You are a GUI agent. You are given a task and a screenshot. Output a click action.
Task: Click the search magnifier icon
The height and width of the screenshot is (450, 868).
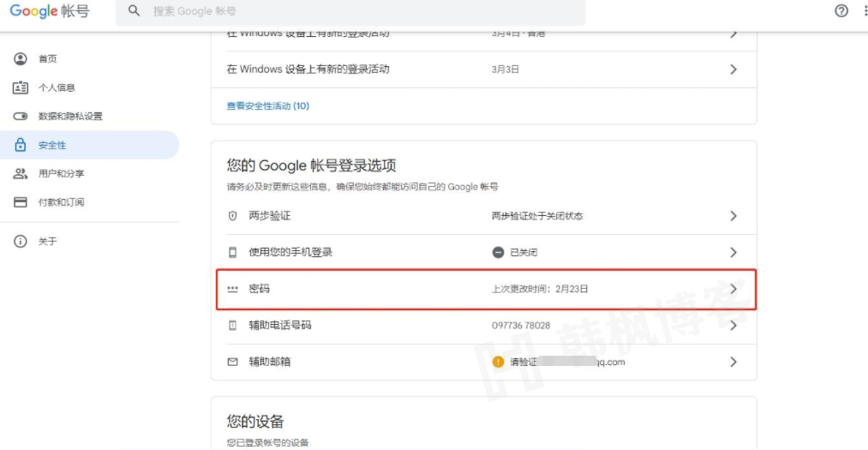point(134,10)
